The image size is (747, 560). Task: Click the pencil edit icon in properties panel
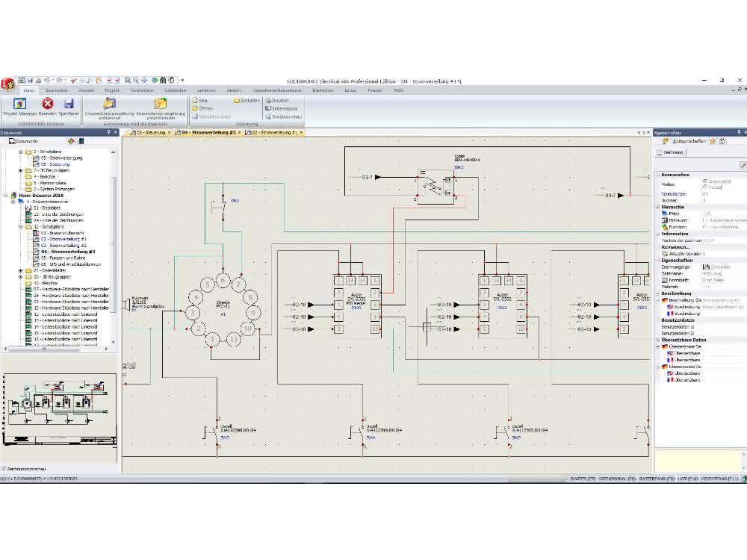pyautogui.click(x=743, y=165)
